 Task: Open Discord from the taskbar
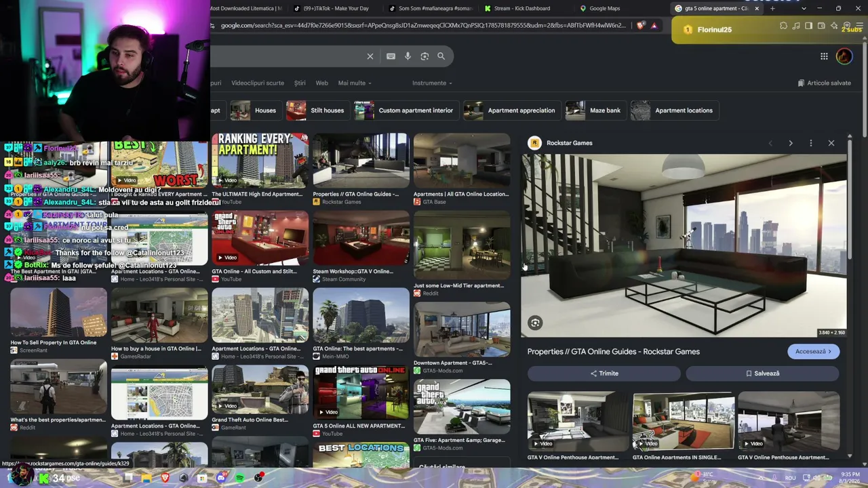click(221, 478)
